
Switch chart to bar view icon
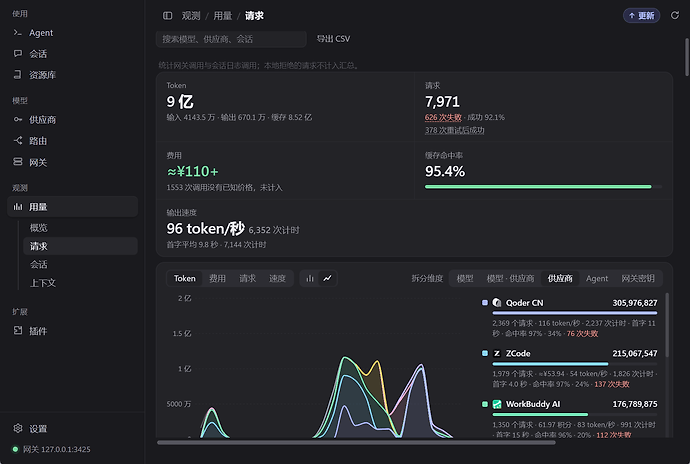(310, 278)
